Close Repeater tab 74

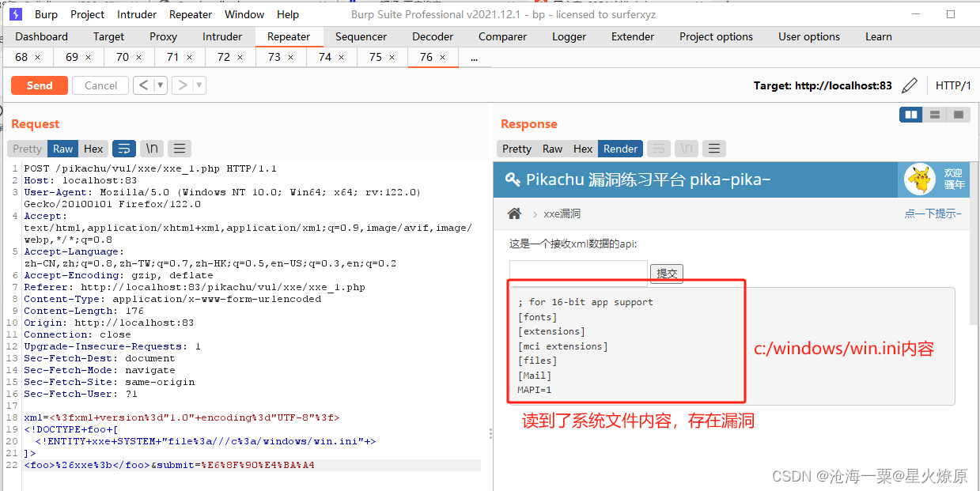tap(341, 57)
